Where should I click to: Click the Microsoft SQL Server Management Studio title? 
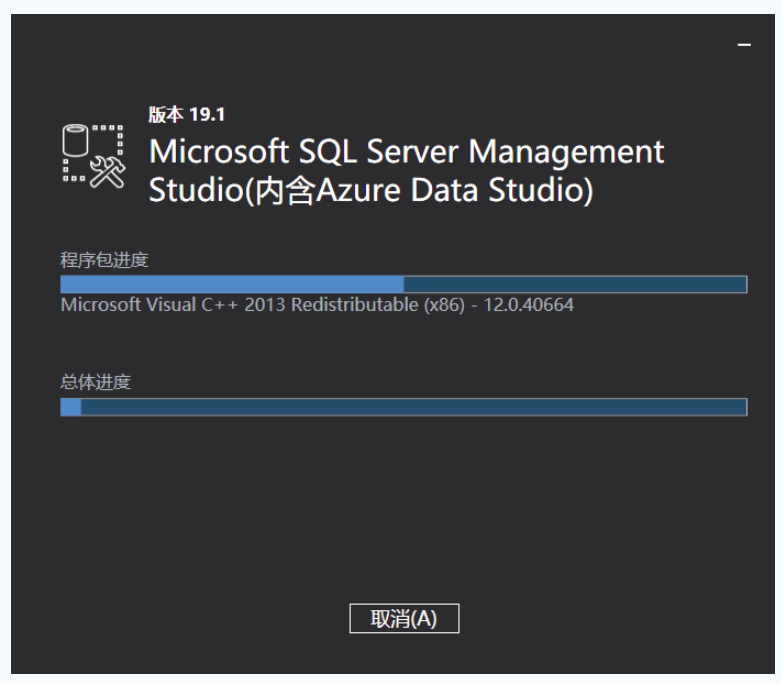[406, 170]
